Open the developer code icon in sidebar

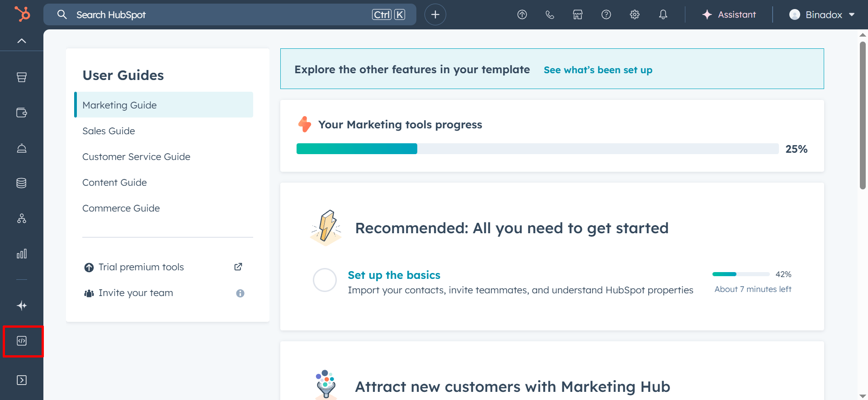click(x=22, y=341)
